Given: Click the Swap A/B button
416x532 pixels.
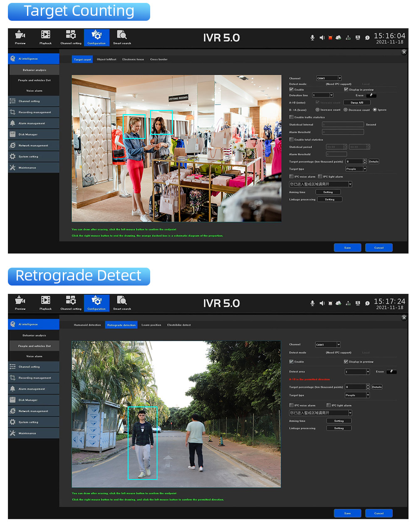Looking at the screenshot, I should [357, 103].
